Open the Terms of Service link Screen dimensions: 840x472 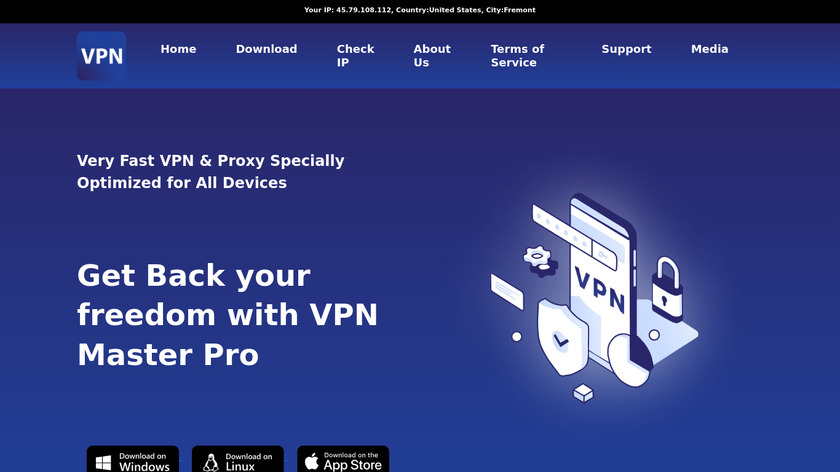(517, 56)
